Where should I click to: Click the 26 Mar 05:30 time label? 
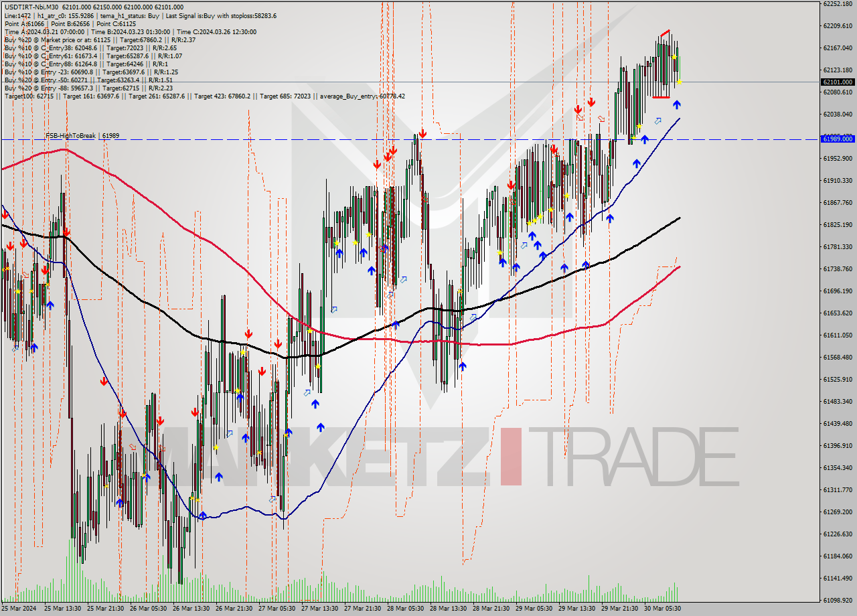[148, 609]
